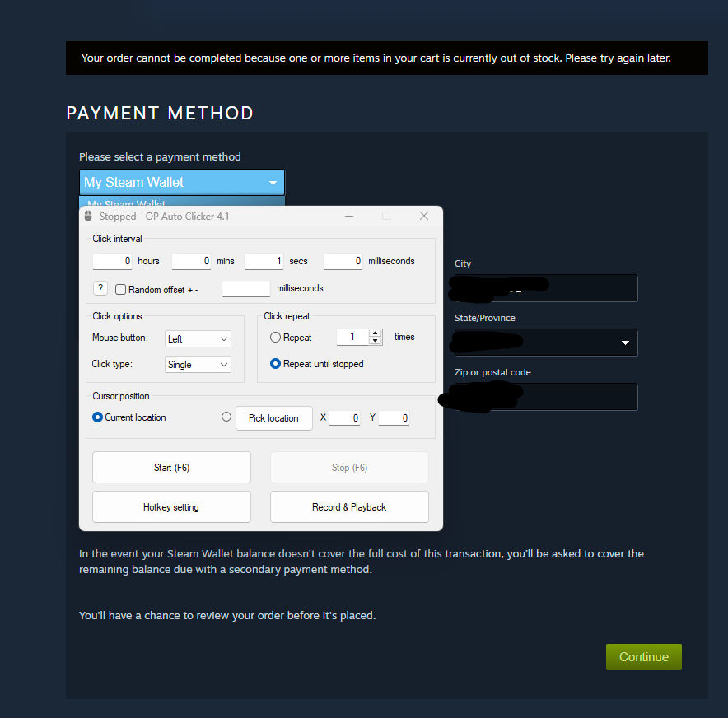728x718 pixels.
Task: Close the OP Auto Clicker window
Action: tap(424, 216)
